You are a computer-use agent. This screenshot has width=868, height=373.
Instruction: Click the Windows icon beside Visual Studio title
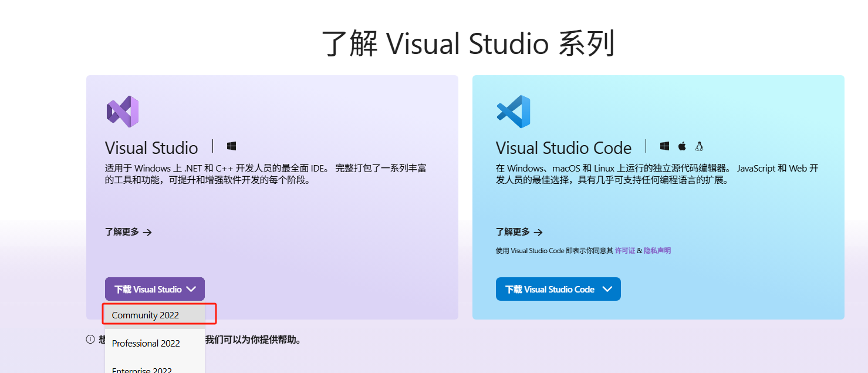(x=231, y=146)
